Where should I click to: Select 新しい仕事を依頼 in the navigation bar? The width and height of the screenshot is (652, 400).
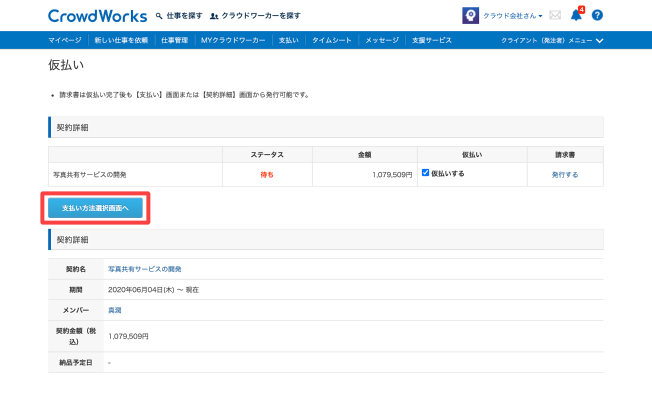[121, 40]
